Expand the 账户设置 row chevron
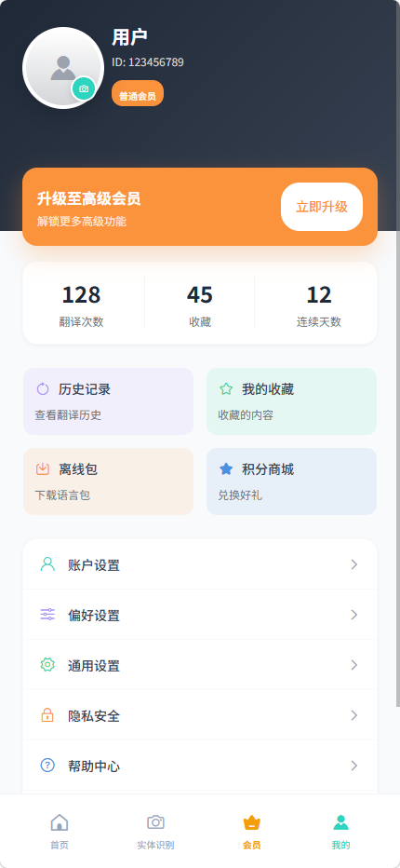This screenshot has width=400, height=868. point(354,564)
